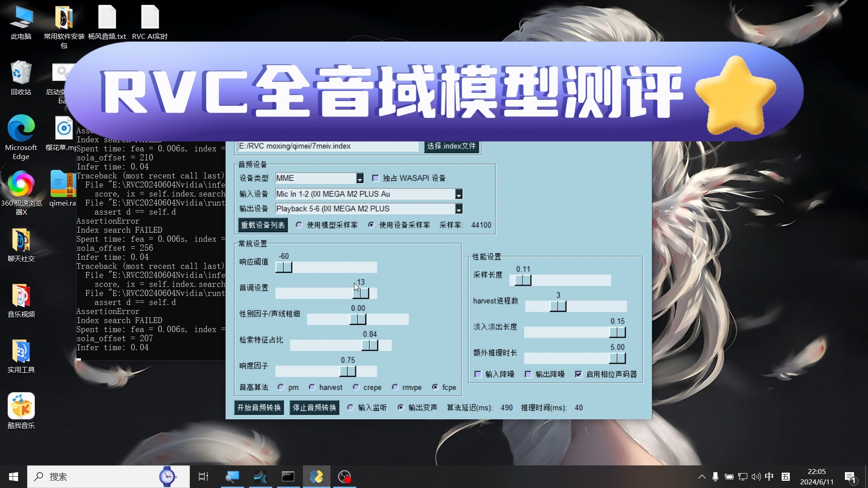
Task: Open the 樱花草 mp3 file icon
Action: click(x=63, y=134)
